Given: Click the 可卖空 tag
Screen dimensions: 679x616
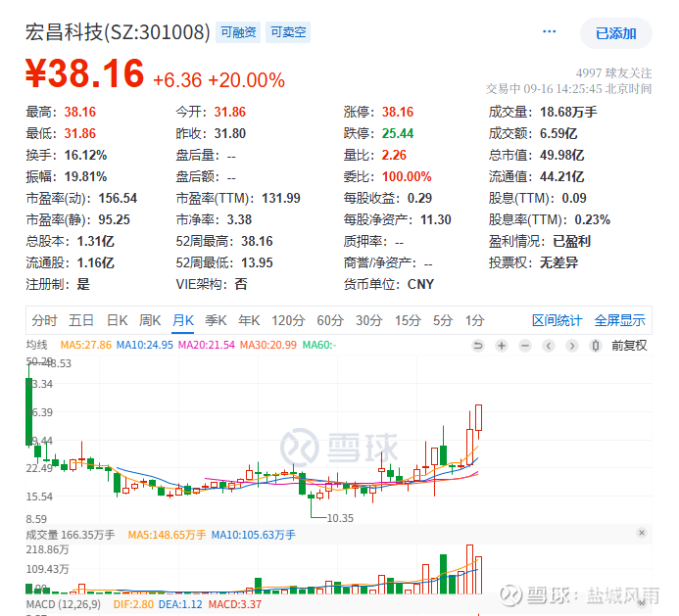Looking at the screenshot, I should [288, 32].
